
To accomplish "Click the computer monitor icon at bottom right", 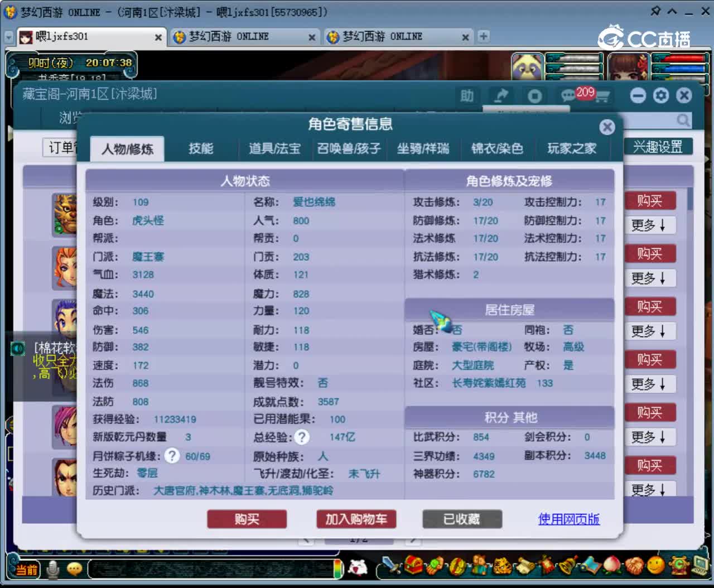I will click(x=699, y=566).
